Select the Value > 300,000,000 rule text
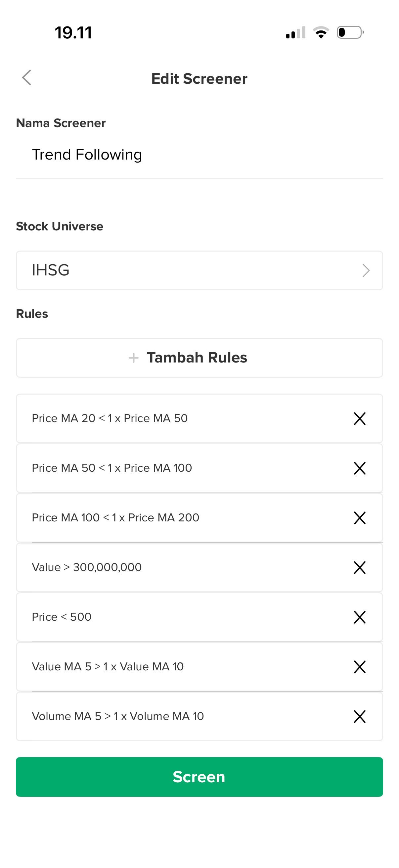Image resolution: width=399 pixels, height=868 pixels. (x=87, y=567)
